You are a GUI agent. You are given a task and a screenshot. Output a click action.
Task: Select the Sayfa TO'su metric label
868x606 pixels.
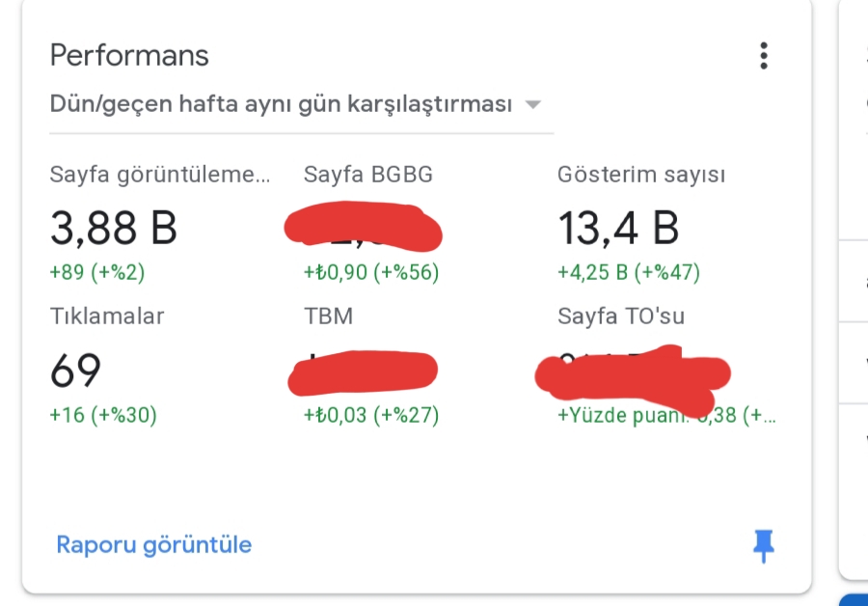[620, 317]
